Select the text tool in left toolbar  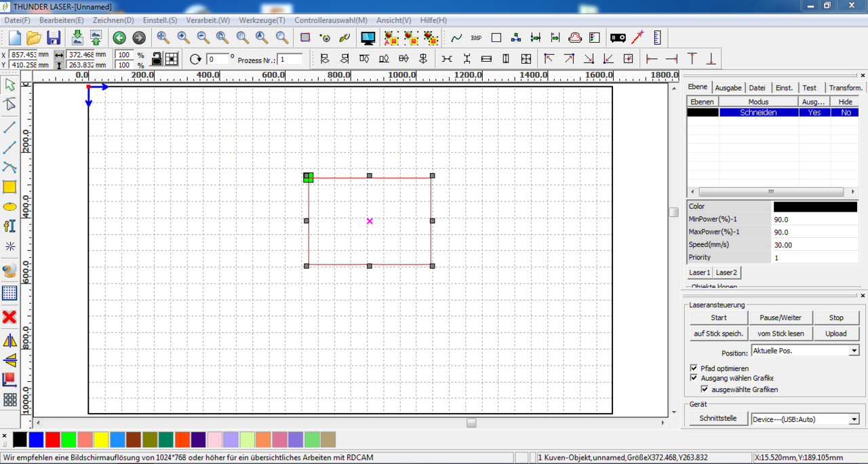click(9, 226)
